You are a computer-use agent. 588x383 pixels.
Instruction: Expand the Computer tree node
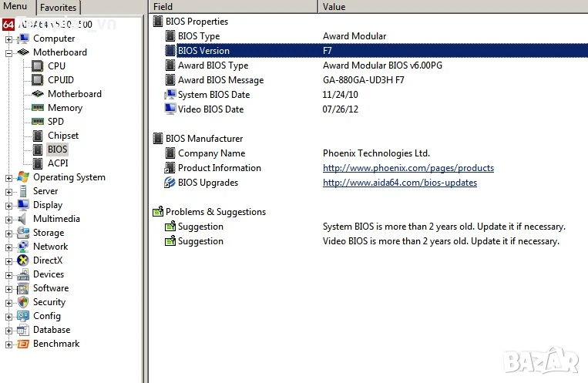click(x=8, y=39)
